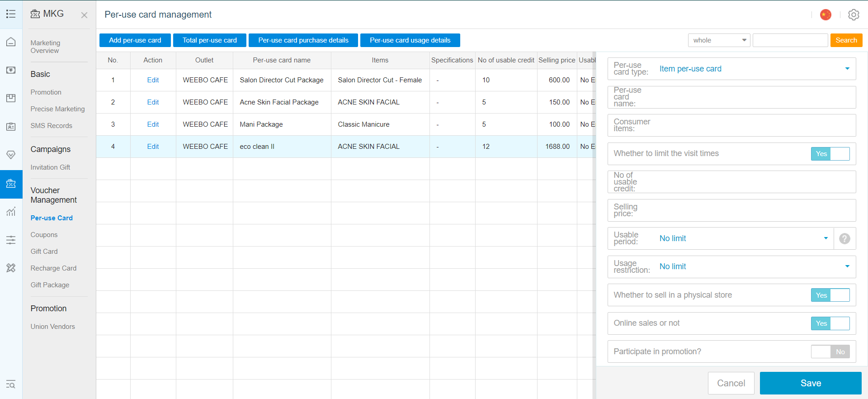Toggle Participate in promotion switch
Image resolution: width=868 pixels, height=399 pixels.
830,352
